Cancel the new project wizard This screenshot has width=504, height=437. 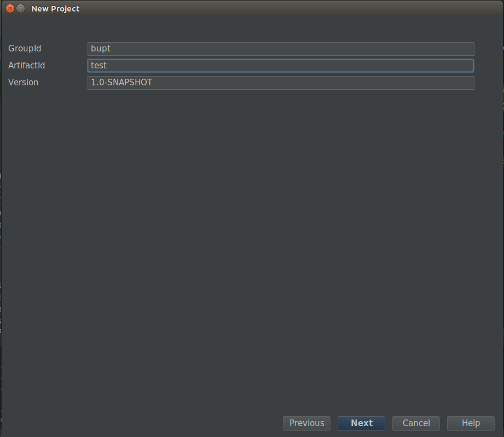tap(416, 423)
